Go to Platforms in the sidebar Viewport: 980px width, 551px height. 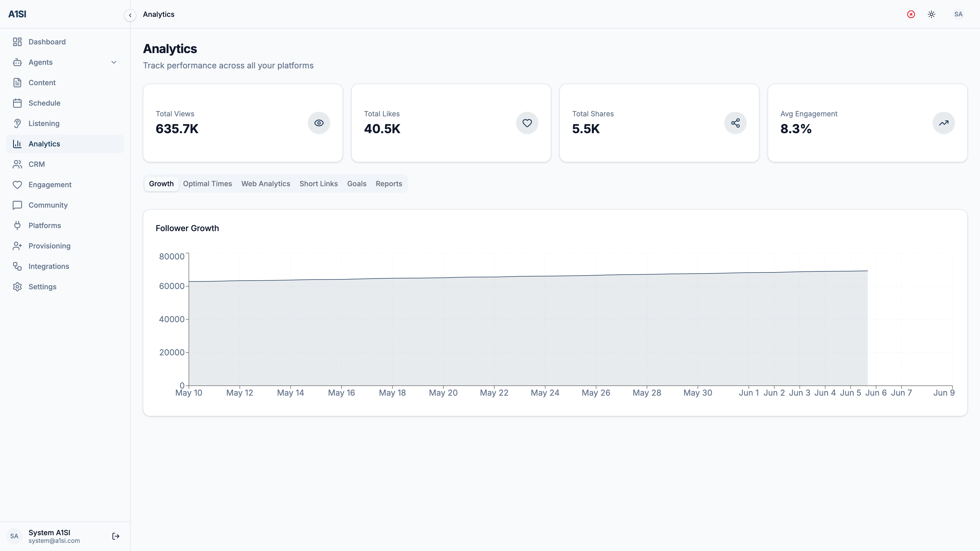[65, 226]
